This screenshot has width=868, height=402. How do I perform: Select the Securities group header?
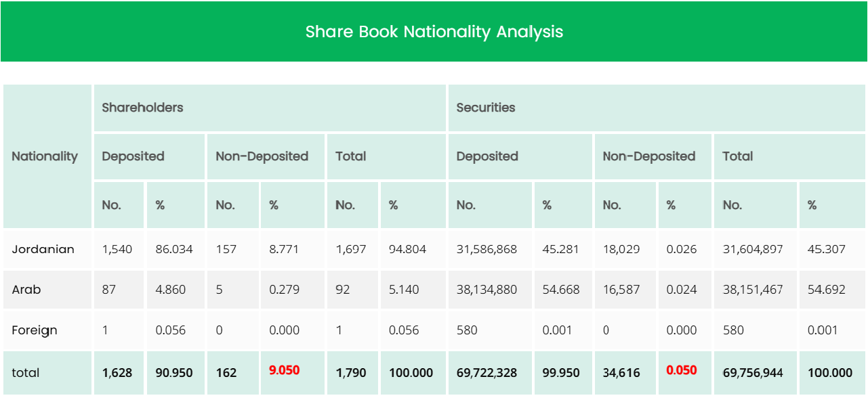pos(485,108)
